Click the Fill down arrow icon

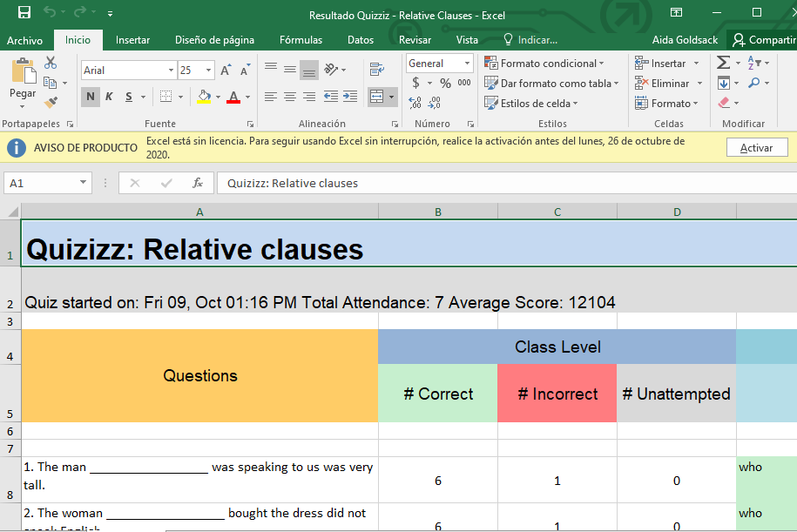[723, 83]
